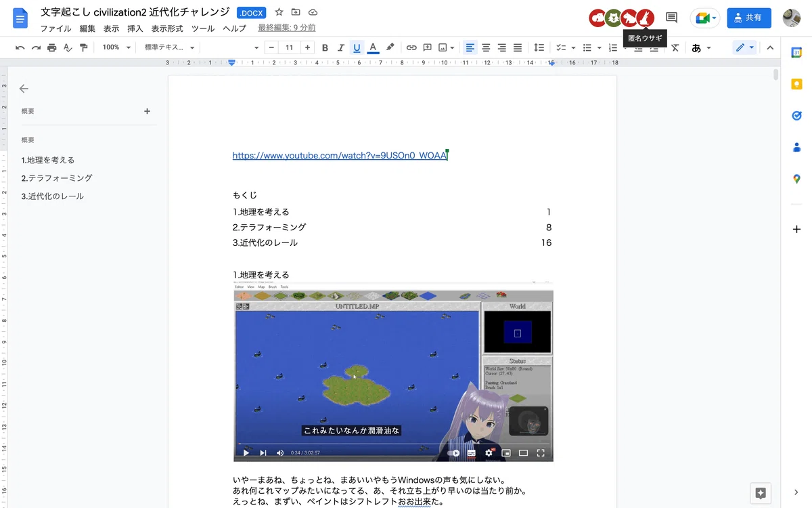Check the cloud document status icon

click(x=313, y=13)
